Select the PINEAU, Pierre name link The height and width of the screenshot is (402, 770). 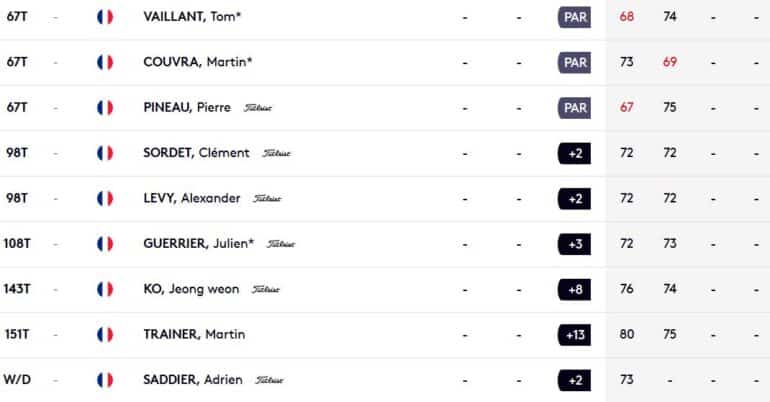(x=187, y=107)
